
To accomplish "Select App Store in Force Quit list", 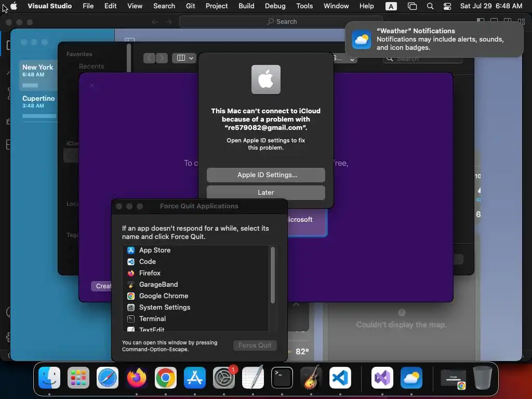I will pos(196,250).
